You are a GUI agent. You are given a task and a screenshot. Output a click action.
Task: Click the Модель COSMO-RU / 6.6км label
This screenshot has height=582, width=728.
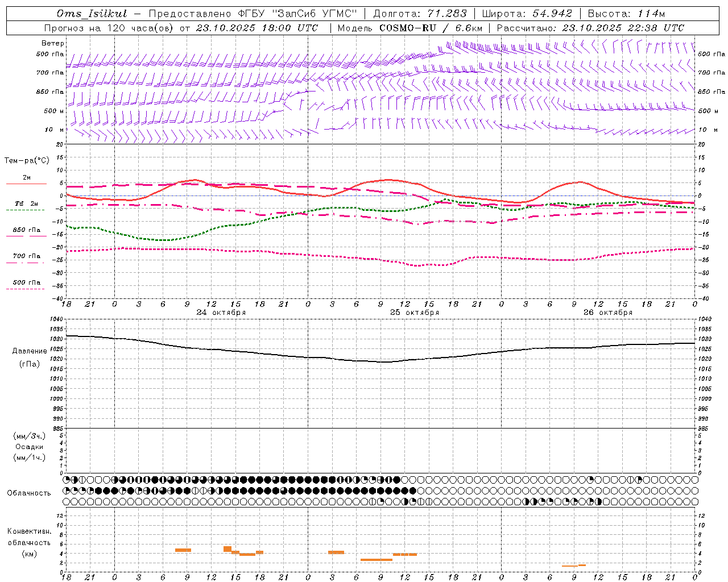tap(409, 28)
